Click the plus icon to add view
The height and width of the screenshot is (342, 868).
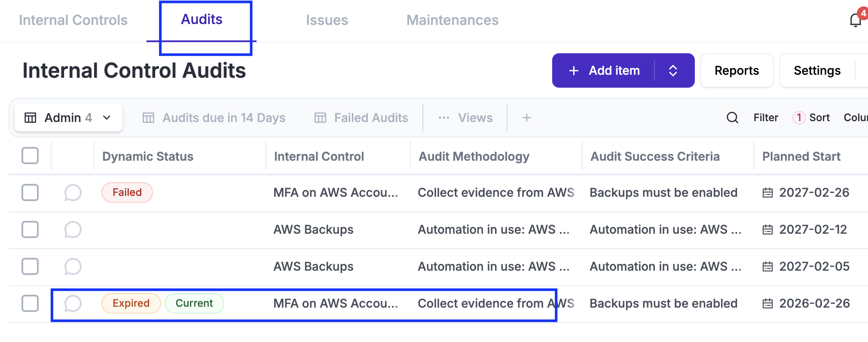(x=526, y=118)
